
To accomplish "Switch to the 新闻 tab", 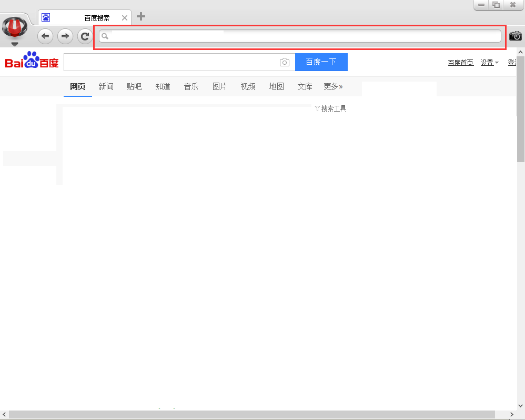I will [x=106, y=86].
